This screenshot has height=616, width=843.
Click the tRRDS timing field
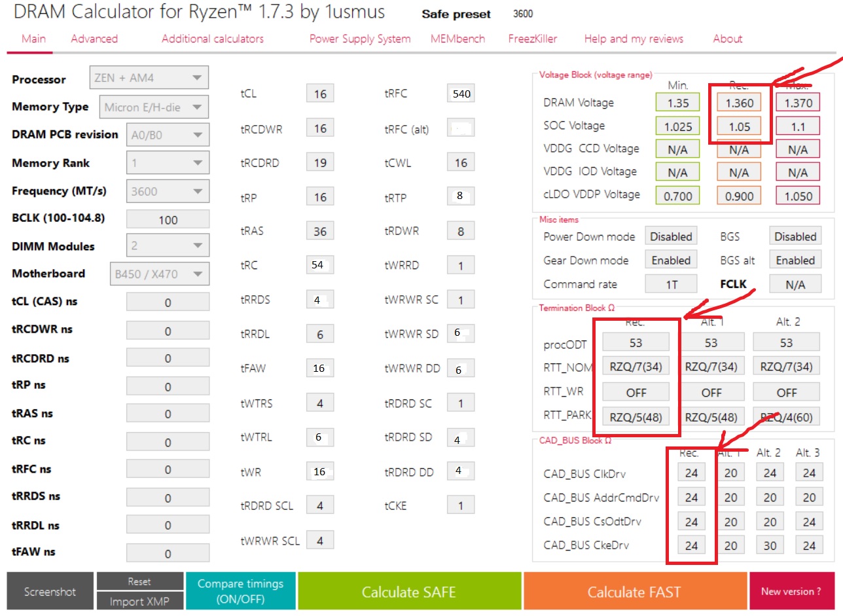(x=320, y=300)
